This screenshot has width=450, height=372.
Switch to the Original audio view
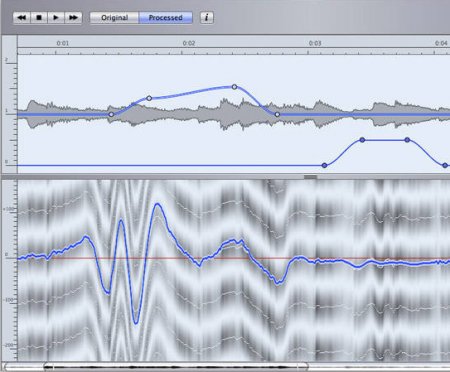[114, 18]
